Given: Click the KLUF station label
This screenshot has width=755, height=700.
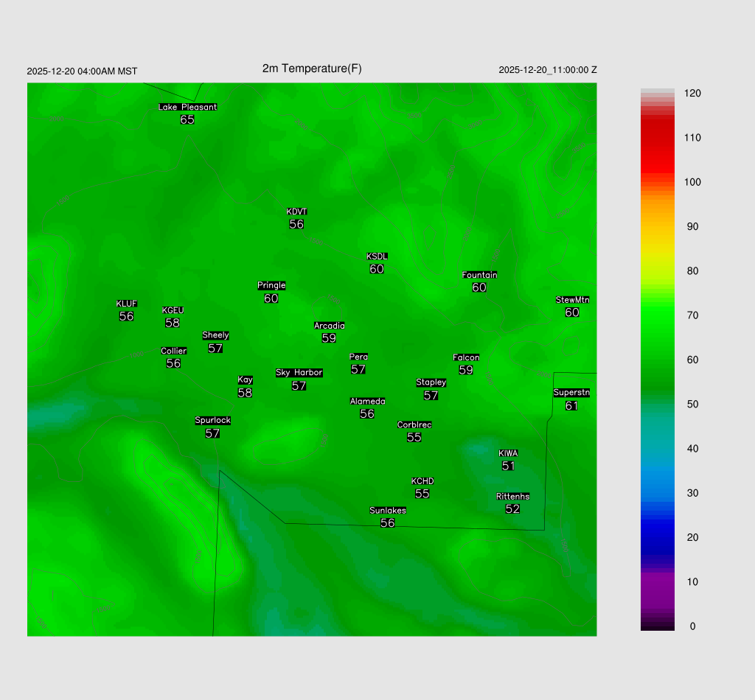Looking at the screenshot, I should (126, 304).
